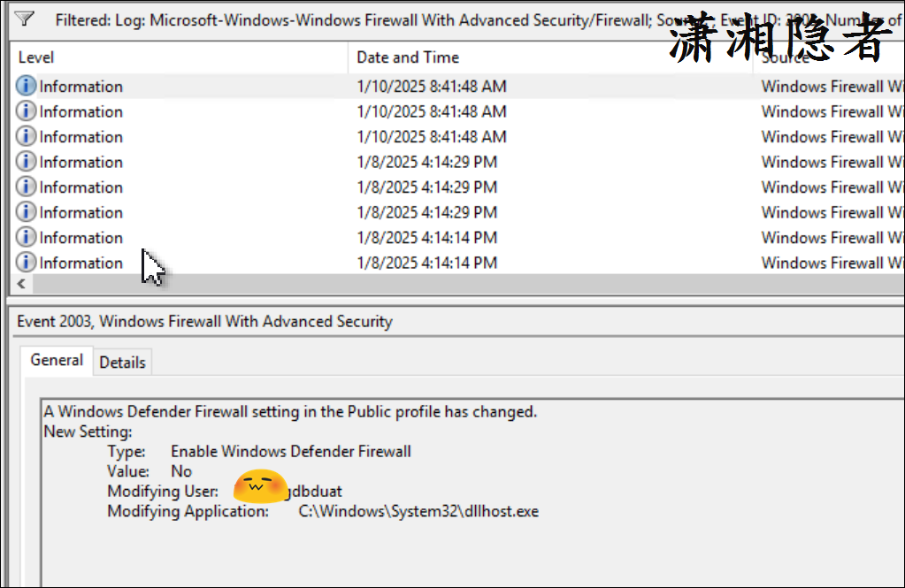Select the last 1/8/2025 4:14:29 PM event row

point(426,212)
